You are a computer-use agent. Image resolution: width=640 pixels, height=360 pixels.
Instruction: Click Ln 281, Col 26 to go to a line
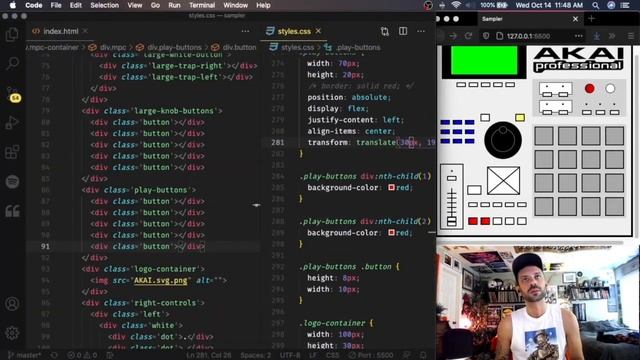click(209, 355)
